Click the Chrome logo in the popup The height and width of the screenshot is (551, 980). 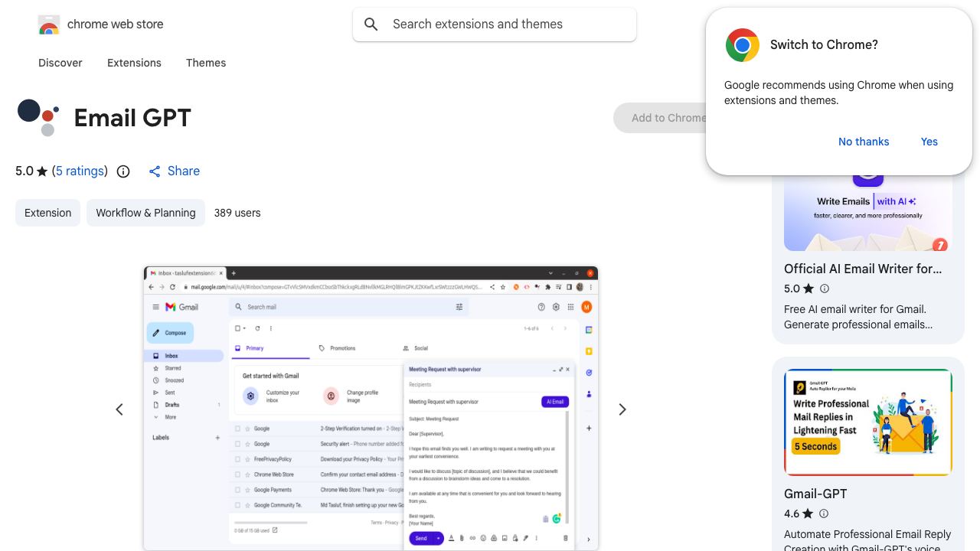742,45
